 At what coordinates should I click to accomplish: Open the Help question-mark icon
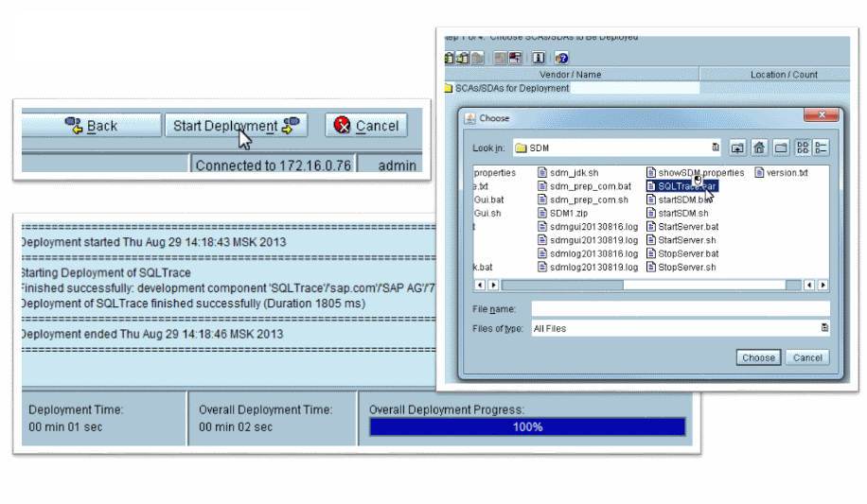[562, 58]
